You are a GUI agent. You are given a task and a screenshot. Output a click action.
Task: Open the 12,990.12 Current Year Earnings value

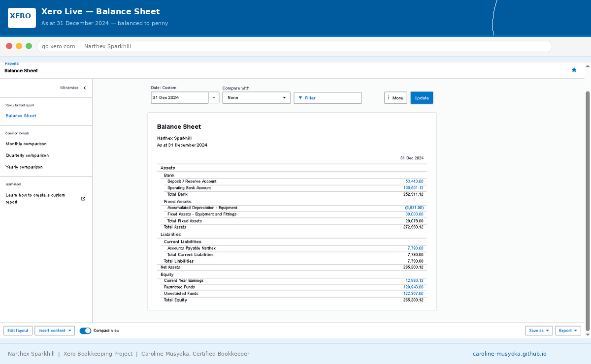pos(414,281)
